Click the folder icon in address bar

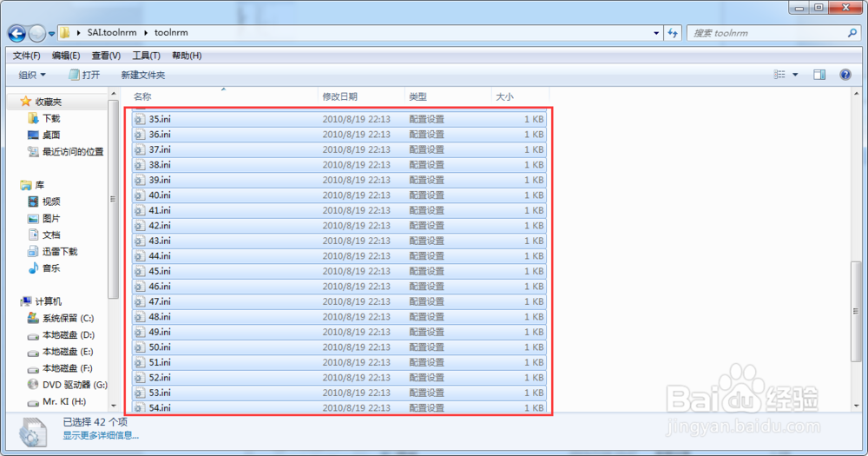65,33
